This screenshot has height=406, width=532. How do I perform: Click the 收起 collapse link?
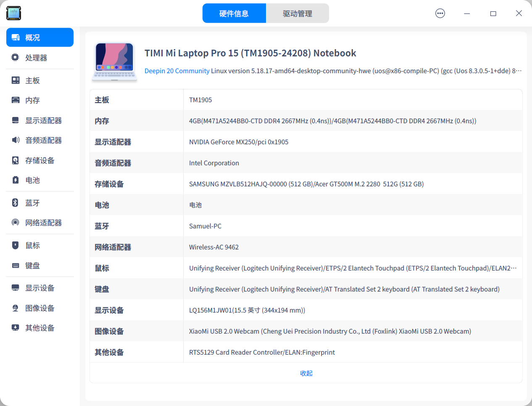pos(306,373)
